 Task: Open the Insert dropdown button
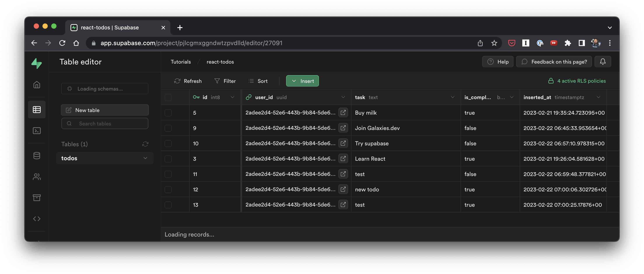coord(302,81)
